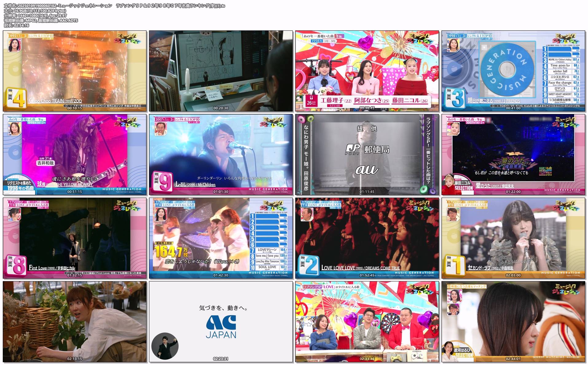Select the thumbnail at timestamp 01:22:00
Viewport: 588px width, 365px height.
click(513, 155)
